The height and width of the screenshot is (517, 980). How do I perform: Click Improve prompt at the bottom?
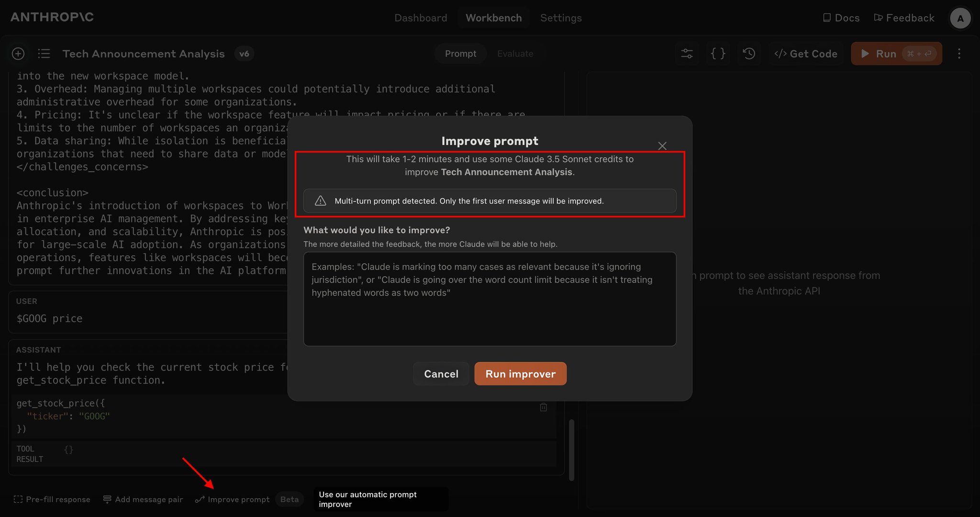pos(233,499)
